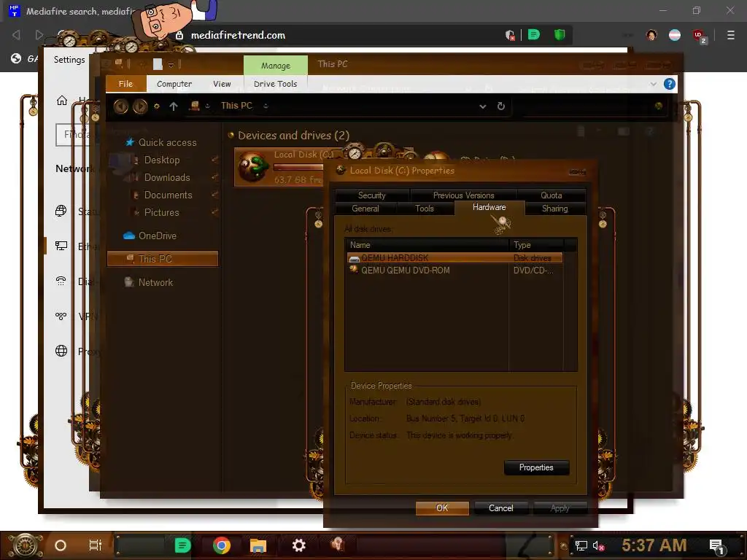Screen dimensions: 747x560
Task: Open the Previous Versions tab
Action: [463, 195]
